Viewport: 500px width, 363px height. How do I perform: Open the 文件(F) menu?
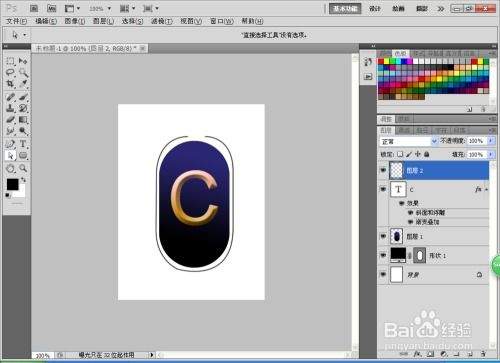tap(16, 21)
